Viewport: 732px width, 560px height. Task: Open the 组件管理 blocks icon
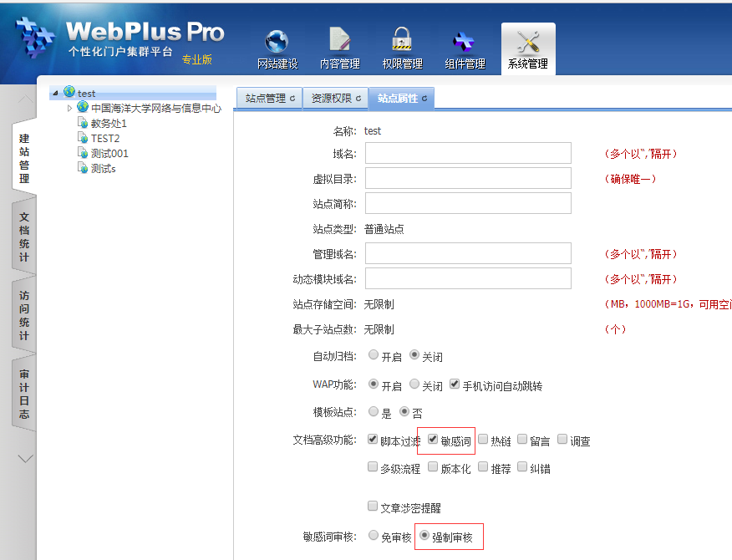click(464, 42)
